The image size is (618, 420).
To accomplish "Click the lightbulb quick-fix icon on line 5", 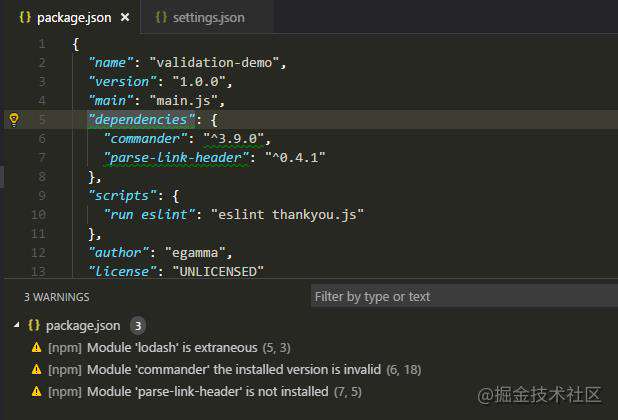I will click(x=14, y=119).
